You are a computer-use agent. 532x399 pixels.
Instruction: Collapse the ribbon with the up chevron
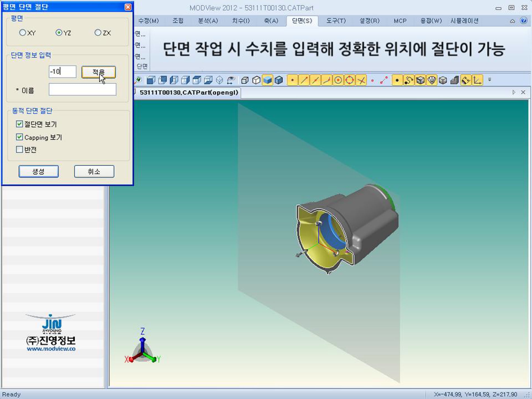click(512, 21)
